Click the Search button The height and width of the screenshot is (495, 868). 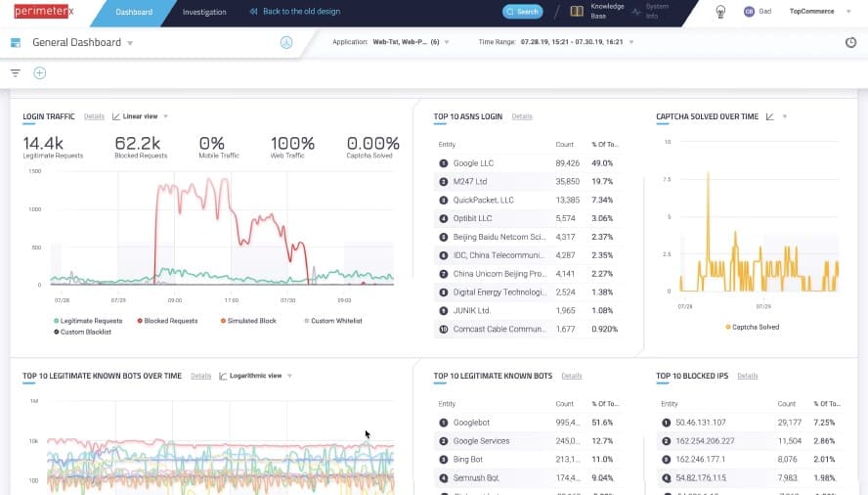click(x=522, y=12)
